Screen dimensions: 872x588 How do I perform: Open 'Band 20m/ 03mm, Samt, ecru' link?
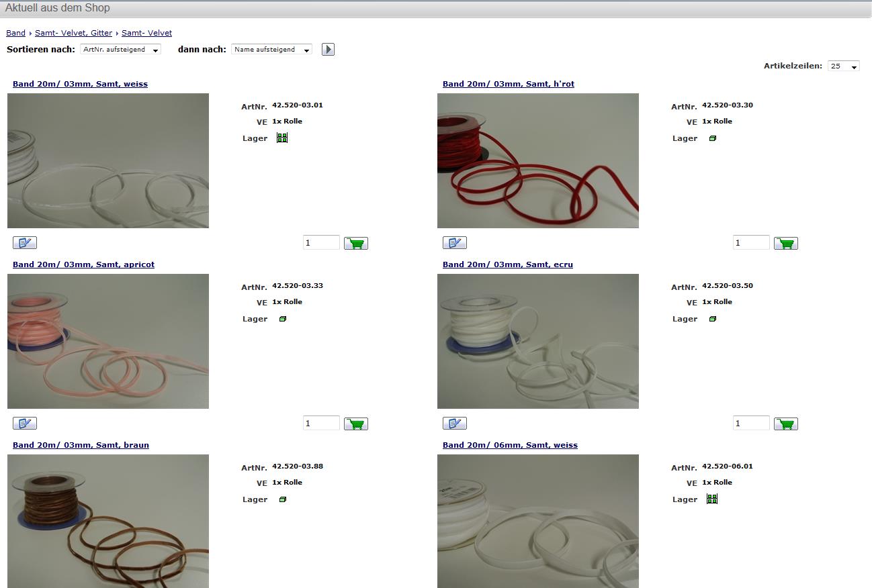click(x=508, y=264)
